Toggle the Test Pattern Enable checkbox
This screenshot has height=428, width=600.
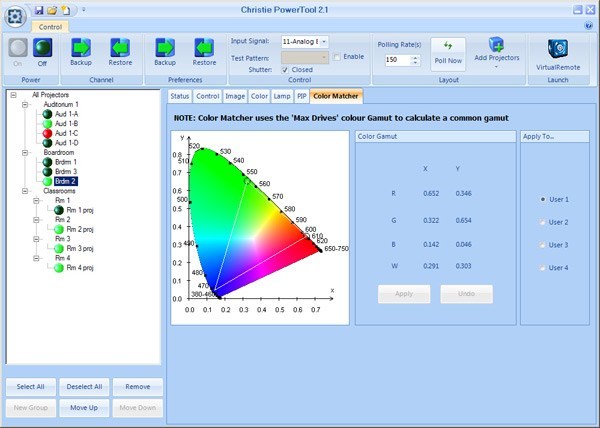(x=337, y=57)
